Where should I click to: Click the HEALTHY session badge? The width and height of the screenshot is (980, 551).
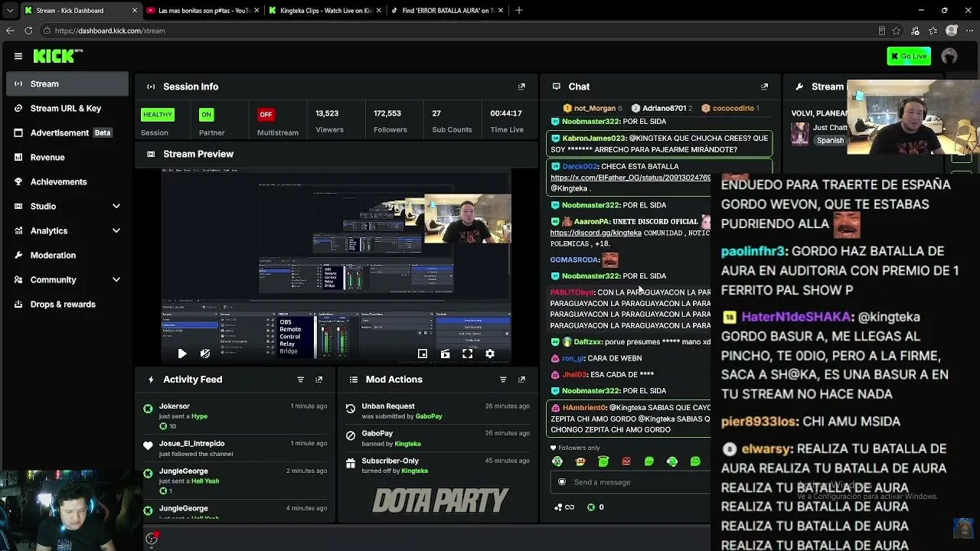click(x=157, y=115)
